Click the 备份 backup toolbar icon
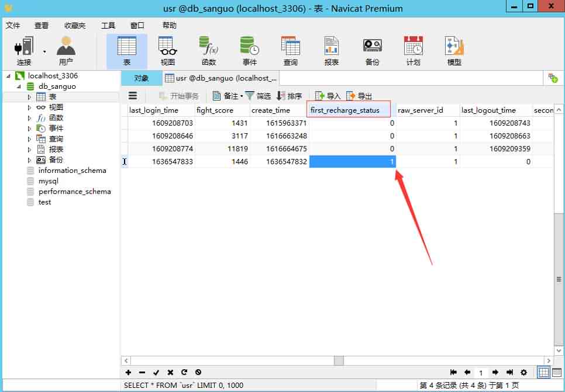This screenshot has height=392, width=565. pyautogui.click(x=372, y=50)
